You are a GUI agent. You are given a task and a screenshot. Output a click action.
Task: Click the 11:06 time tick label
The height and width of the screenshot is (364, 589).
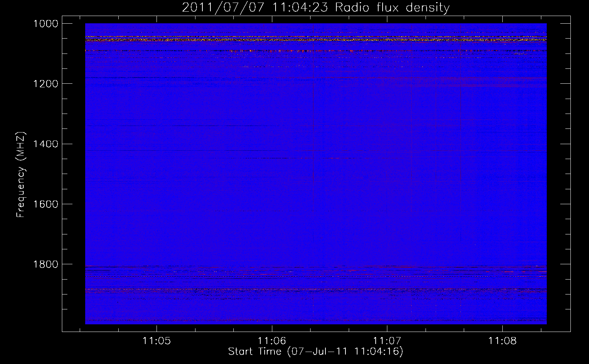coord(272,341)
